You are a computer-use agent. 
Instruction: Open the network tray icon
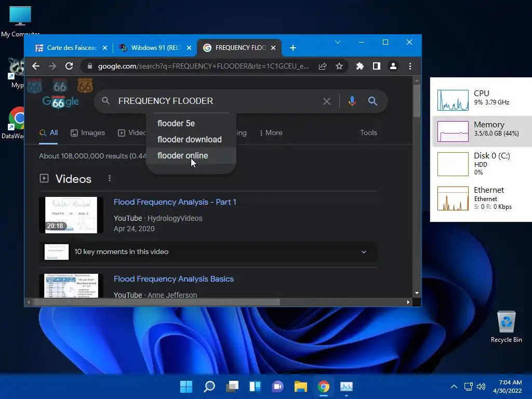pyautogui.click(x=469, y=387)
